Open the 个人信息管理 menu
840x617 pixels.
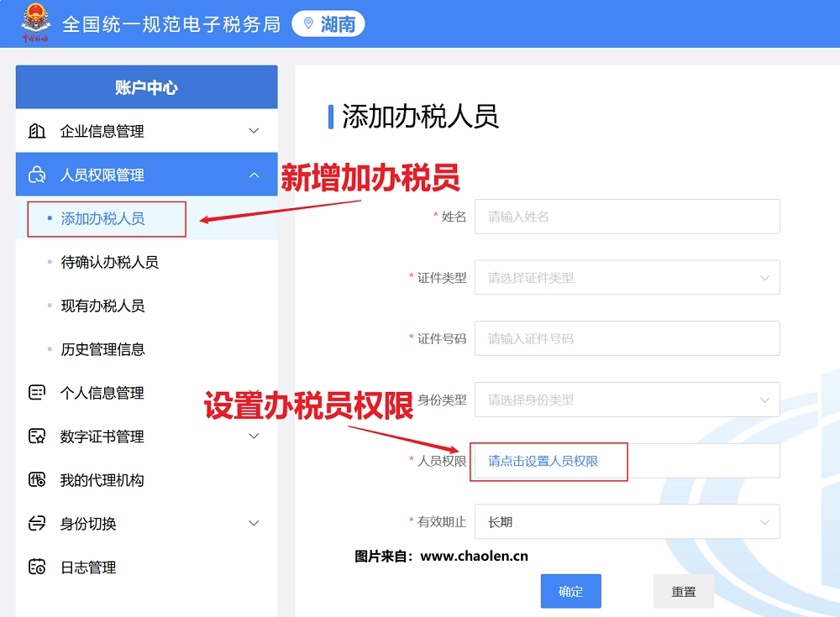[146, 393]
